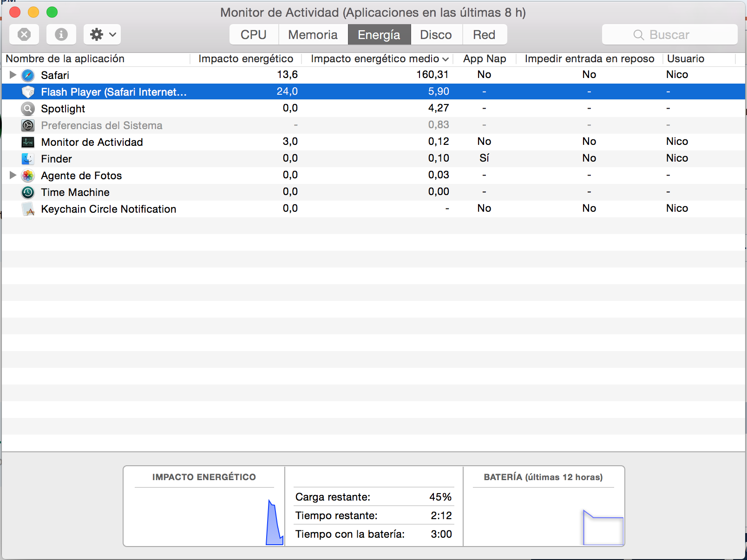Click Tiempo con la batería 3:00 value
Screen dimensions: 747x560
point(441,534)
